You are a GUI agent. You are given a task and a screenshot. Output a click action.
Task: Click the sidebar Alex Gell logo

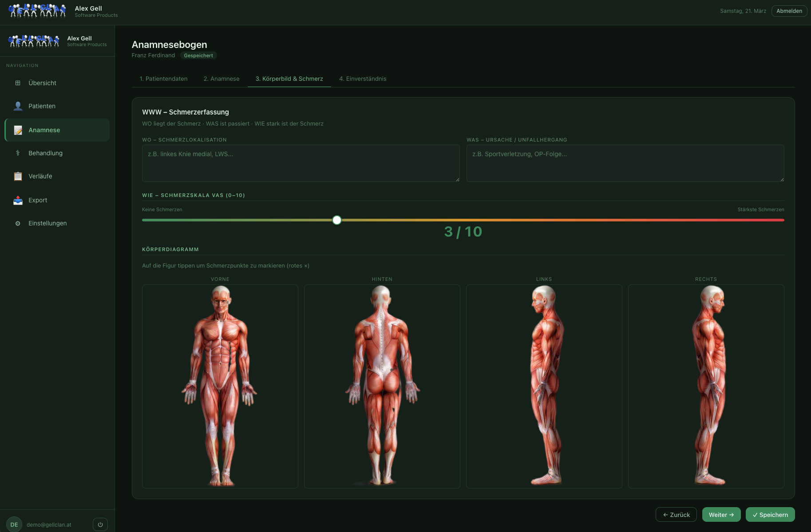coord(34,41)
